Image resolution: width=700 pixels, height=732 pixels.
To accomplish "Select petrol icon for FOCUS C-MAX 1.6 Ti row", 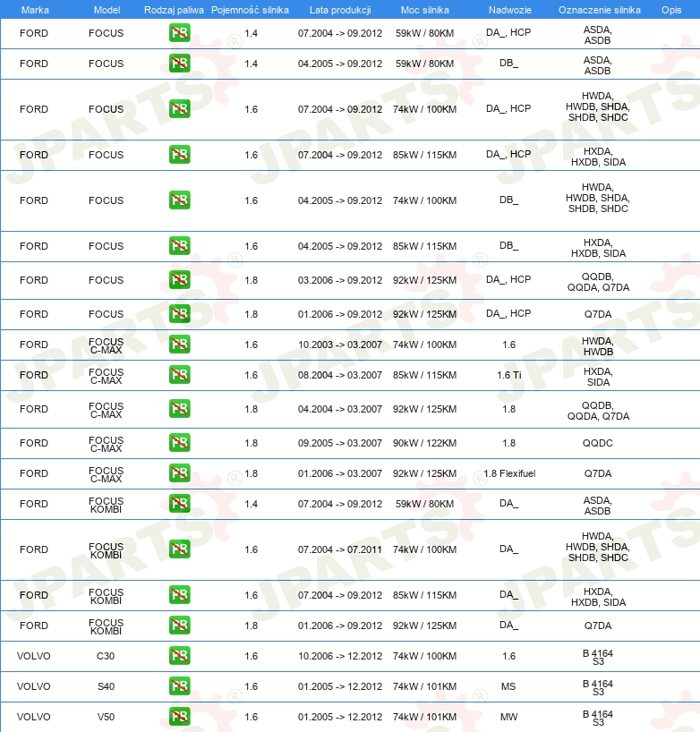I will (x=179, y=374).
